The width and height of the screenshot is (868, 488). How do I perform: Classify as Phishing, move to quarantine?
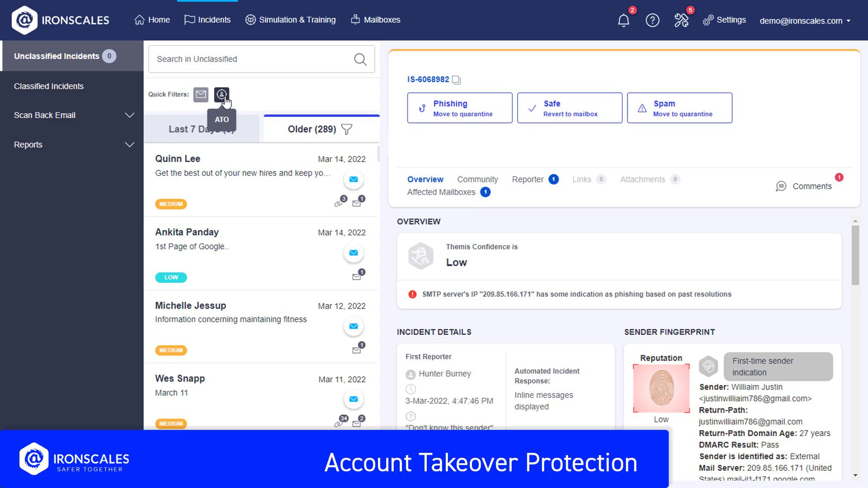tap(460, 108)
